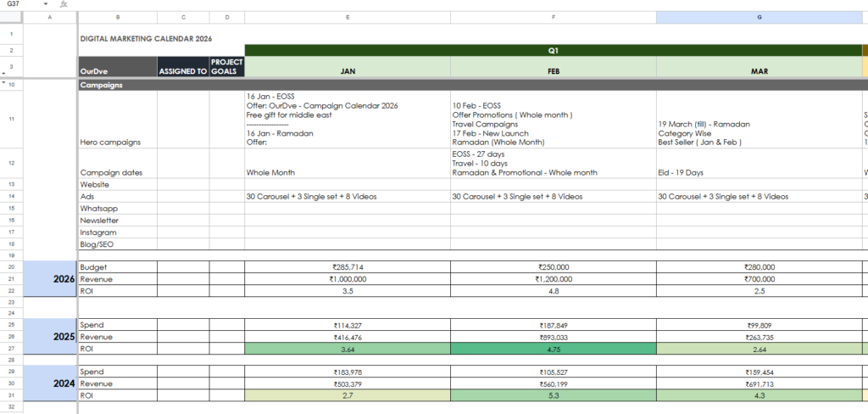Click the fx function icon

click(64, 4)
